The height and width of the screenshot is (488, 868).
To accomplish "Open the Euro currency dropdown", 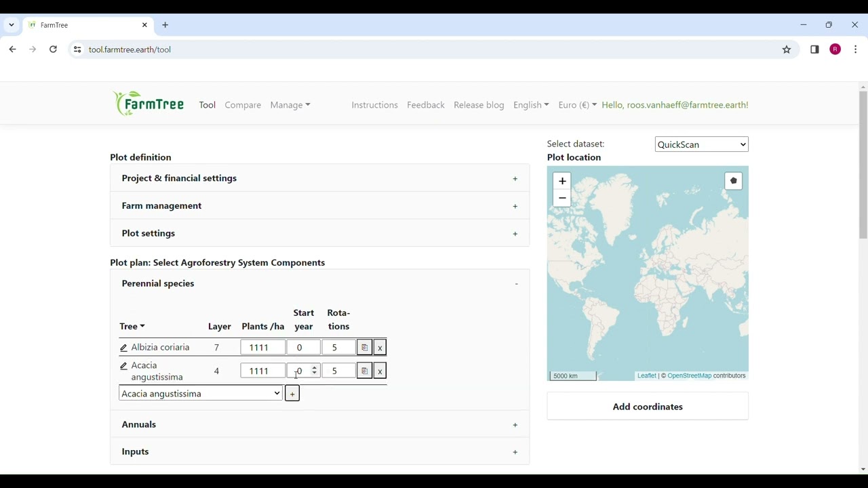I will [577, 105].
